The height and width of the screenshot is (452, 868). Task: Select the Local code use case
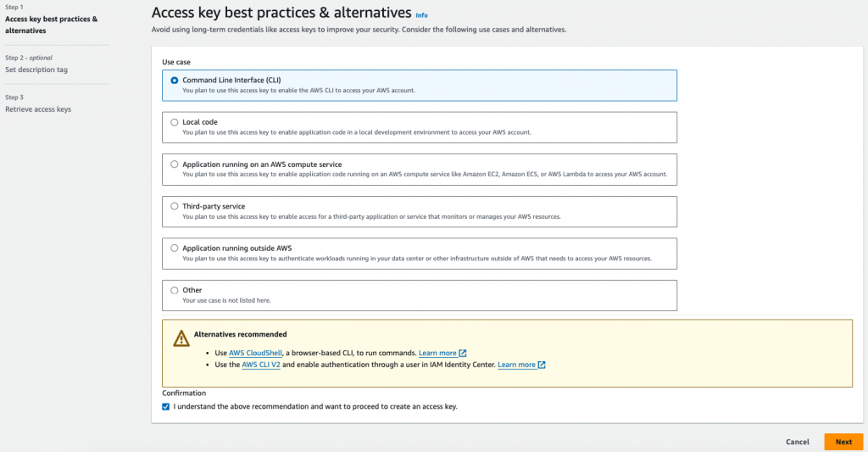click(x=175, y=122)
